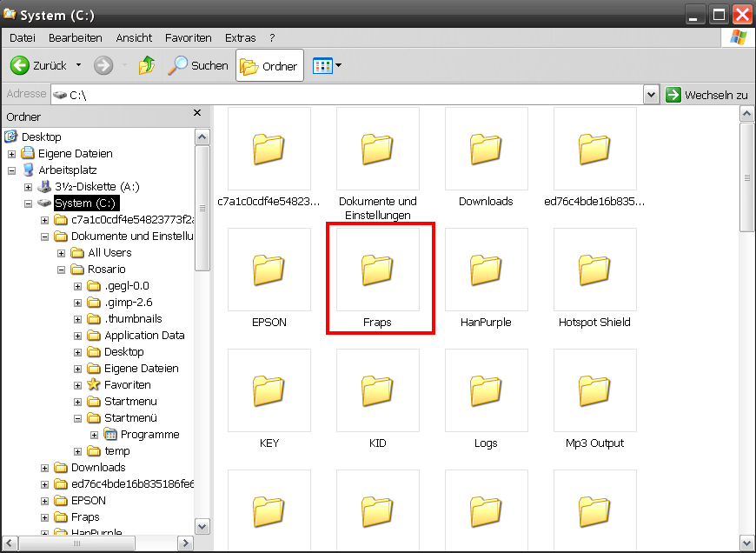
Task: Toggle the Ordner folder pane button
Action: [269, 65]
